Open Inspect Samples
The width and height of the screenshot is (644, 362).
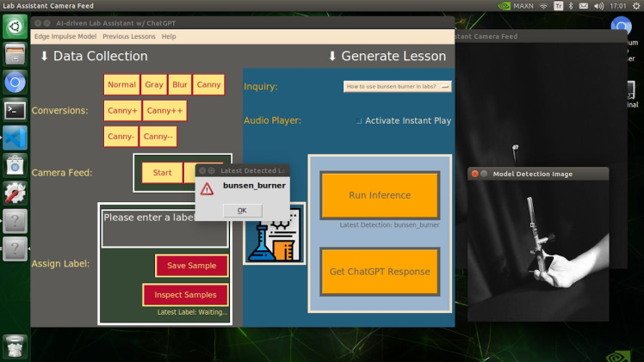tap(185, 295)
